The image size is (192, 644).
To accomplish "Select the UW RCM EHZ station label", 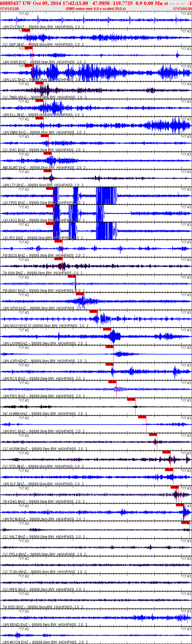I will pos(14,519).
